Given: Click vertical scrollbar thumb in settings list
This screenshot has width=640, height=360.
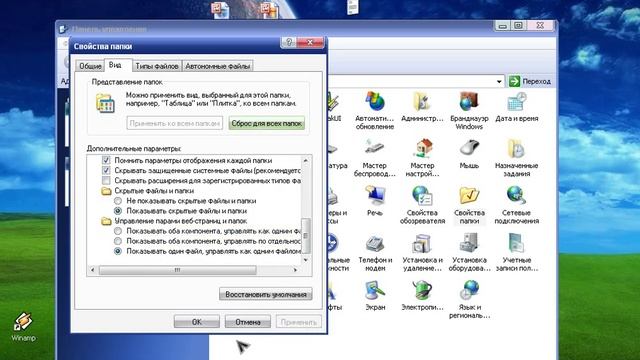Looking at the screenshot, I should coord(306,236).
